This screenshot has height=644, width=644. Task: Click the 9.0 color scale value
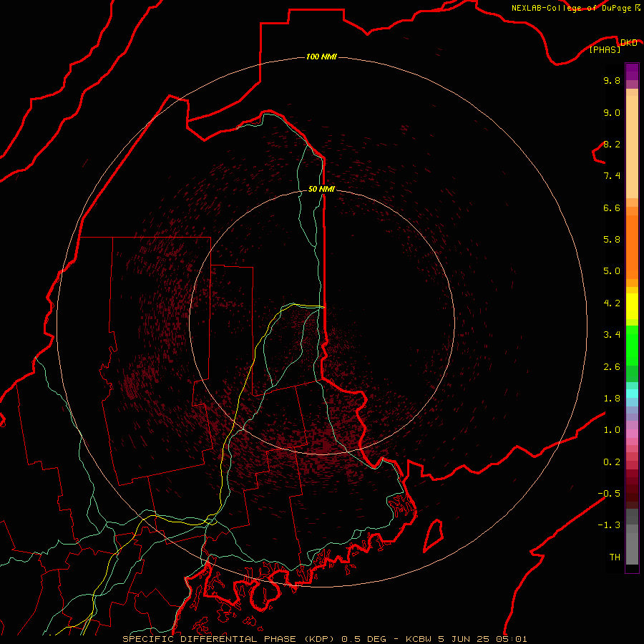pos(612,112)
